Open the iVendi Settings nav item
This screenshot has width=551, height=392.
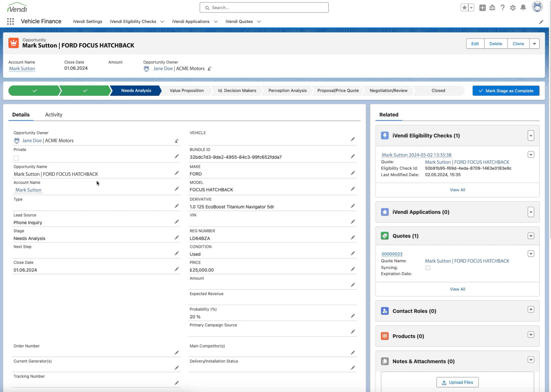coord(88,21)
